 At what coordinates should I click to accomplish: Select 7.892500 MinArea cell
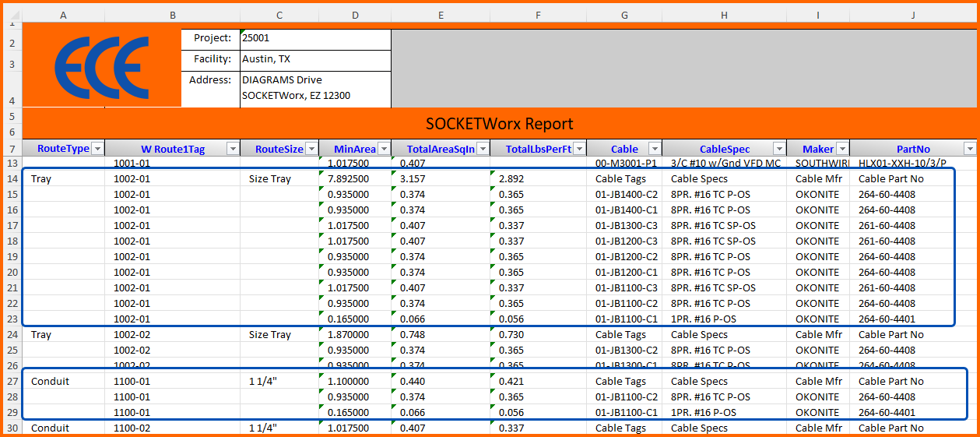click(x=355, y=179)
